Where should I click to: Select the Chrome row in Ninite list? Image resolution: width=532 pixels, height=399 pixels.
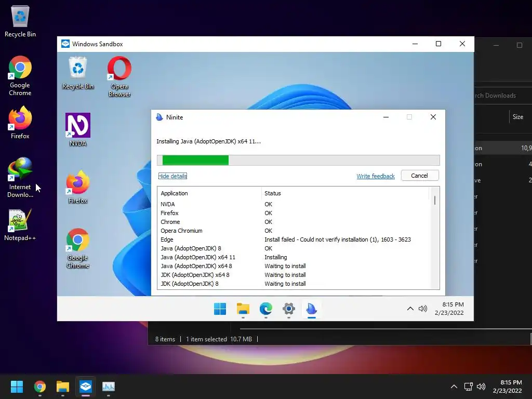click(x=294, y=222)
